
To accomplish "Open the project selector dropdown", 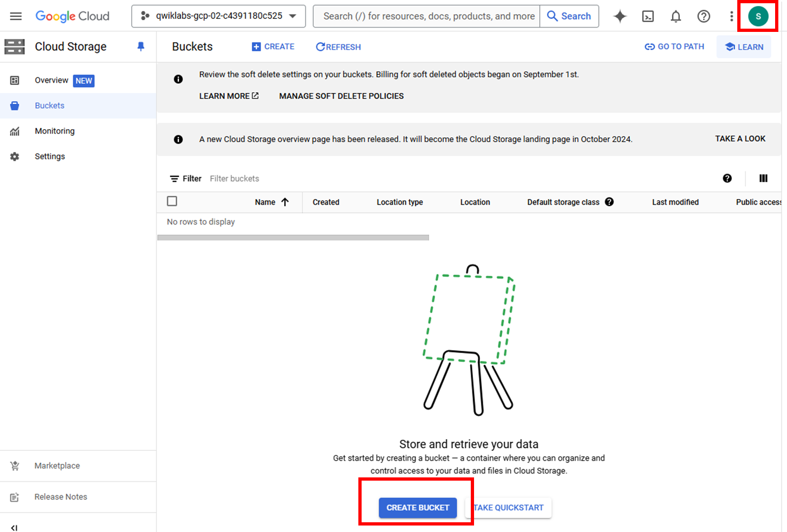I will coord(218,16).
